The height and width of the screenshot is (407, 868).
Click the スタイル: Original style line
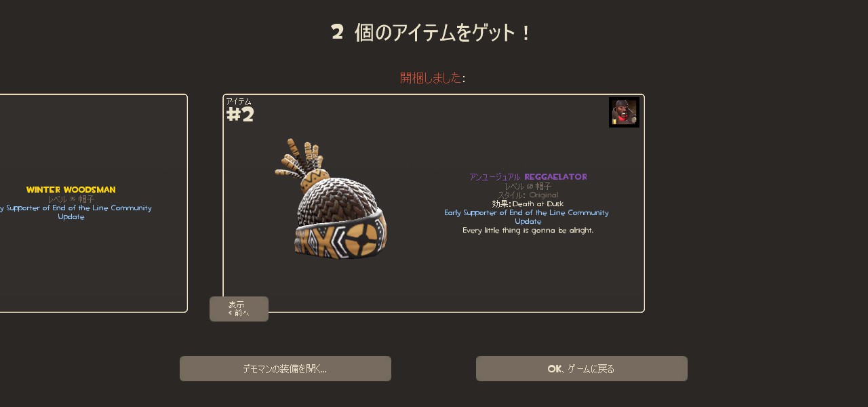click(x=528, y=195)
